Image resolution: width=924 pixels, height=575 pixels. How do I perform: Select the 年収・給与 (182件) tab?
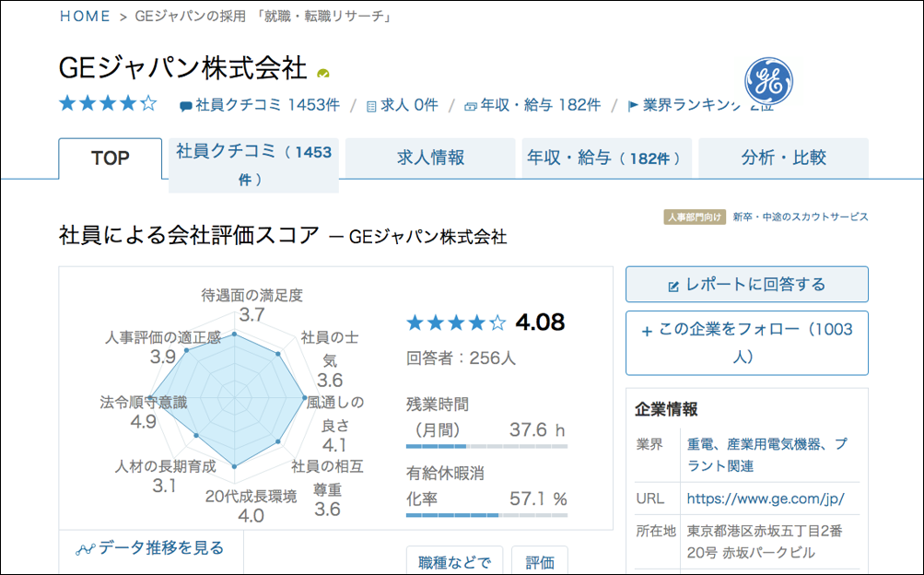(607, 158)
